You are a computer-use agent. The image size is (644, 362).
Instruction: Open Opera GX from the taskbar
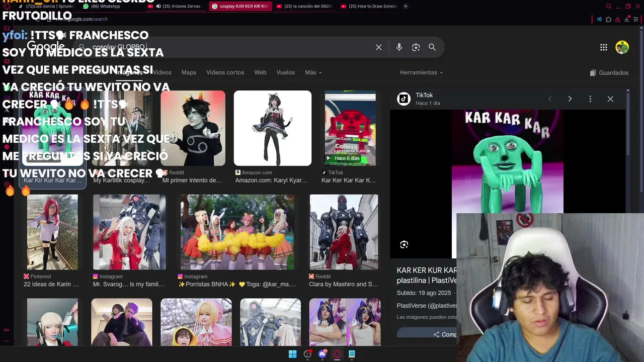[x=337, y=354]
